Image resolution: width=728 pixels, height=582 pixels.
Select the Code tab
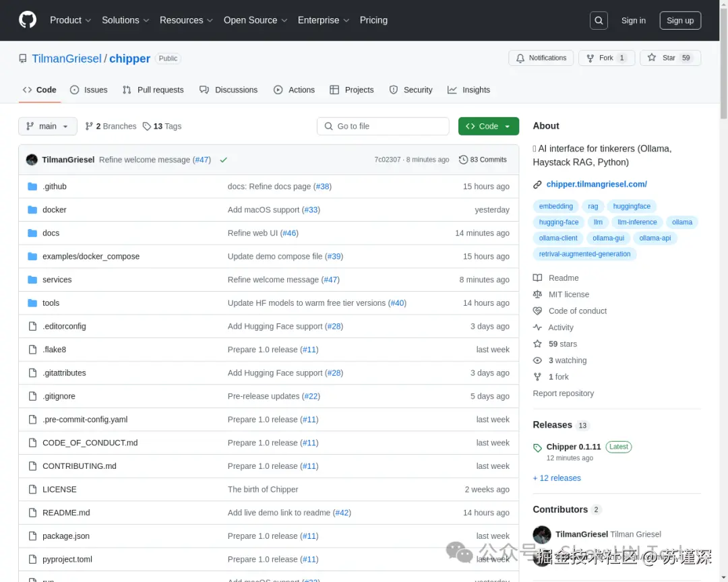(40, 90)
